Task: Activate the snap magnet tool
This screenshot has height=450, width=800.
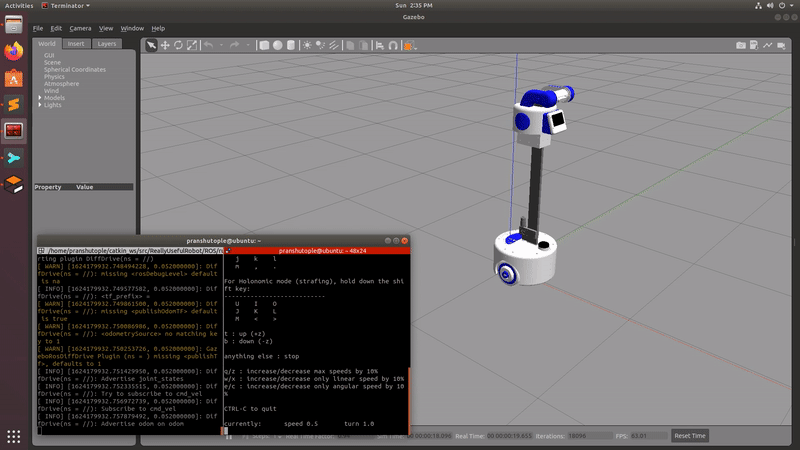Action: point(393,45)
